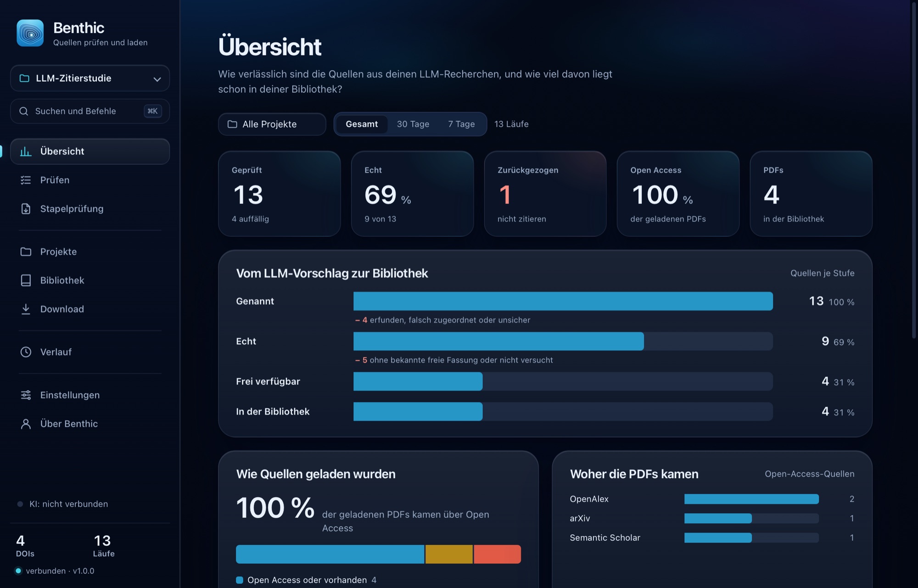Click the clock icon beside Verlauf
This screenshot has height=588, width=918.
point(26,352)
